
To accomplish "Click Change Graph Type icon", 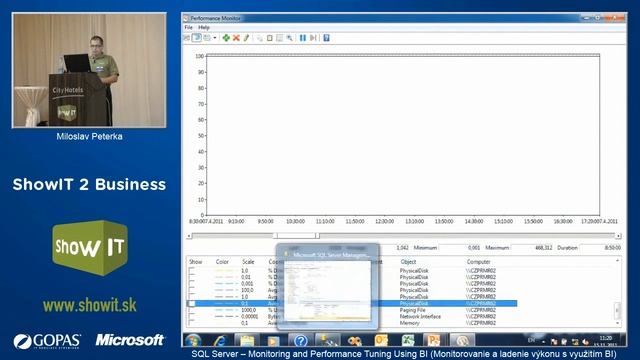I will 207,38.
